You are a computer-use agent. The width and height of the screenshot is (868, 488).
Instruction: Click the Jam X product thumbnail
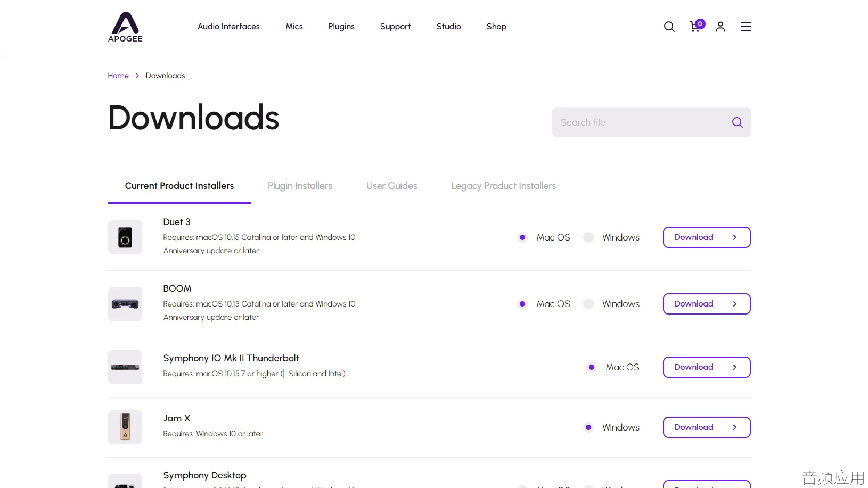(x=125, y=427)
